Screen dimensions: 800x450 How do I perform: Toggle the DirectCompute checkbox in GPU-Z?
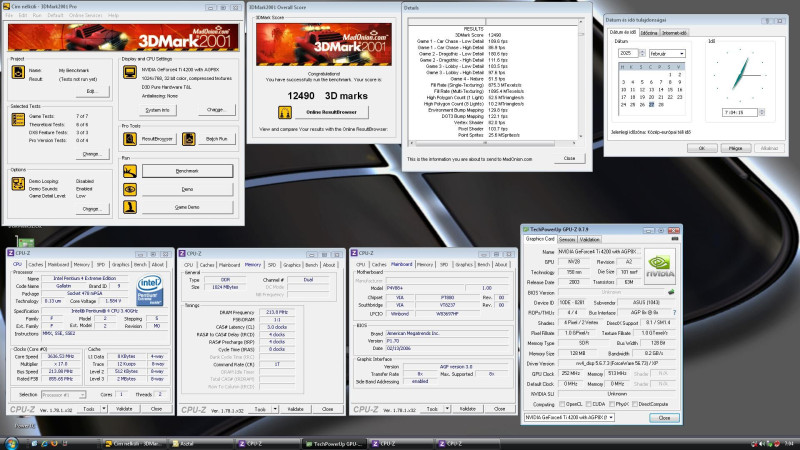pyautogui.click(x=635, y=404)
